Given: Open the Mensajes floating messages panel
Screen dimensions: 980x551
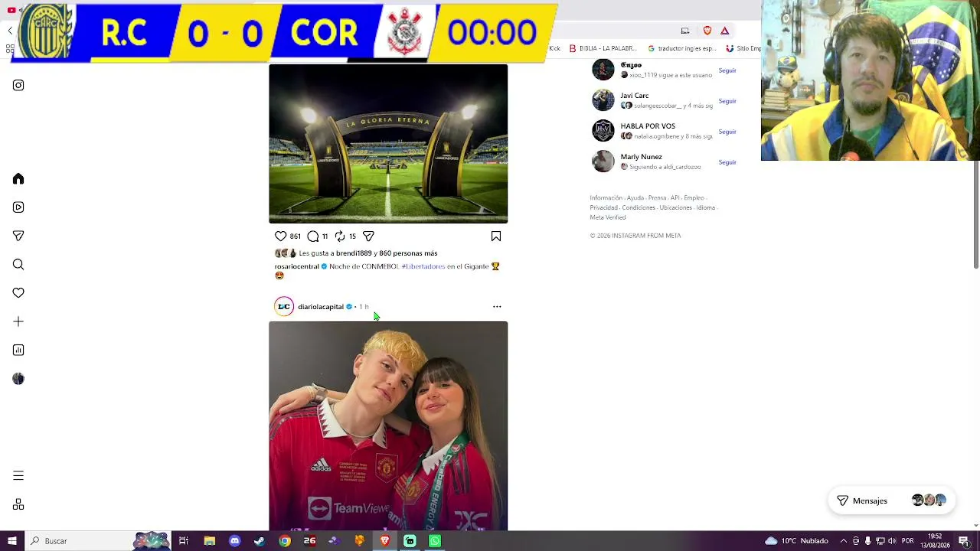Looking at the screenshot, I should pos(891,500).
